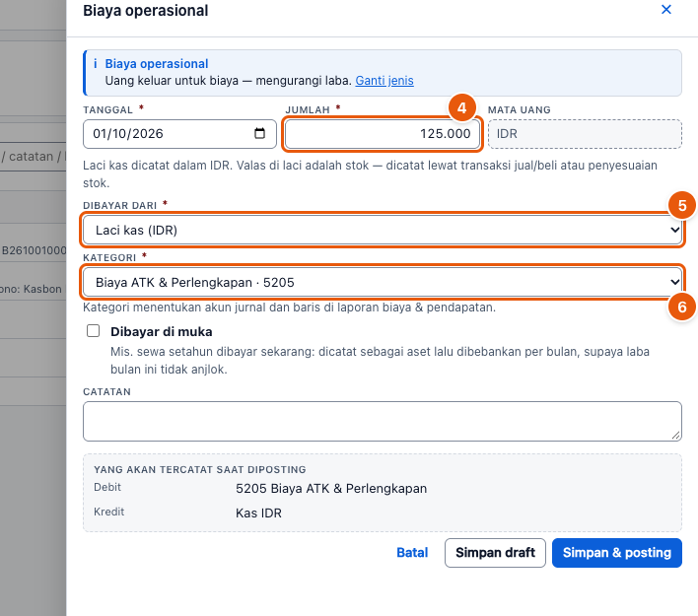Open the Dibayar dari dropdown
698x616 pixels.
[382, 230]
